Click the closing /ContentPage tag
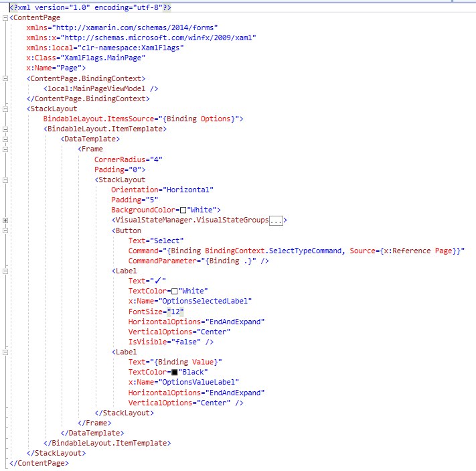Screen dimensions: 476x471 coord(39,464)
